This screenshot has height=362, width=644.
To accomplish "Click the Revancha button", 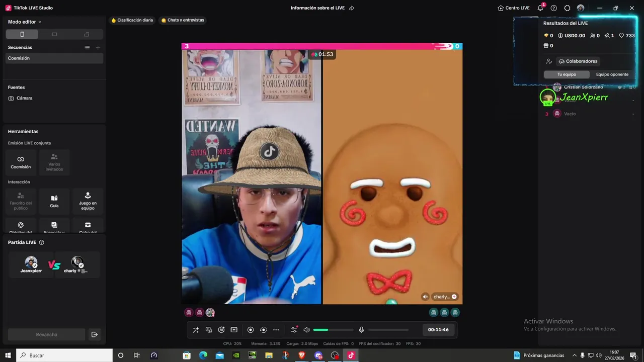I will (46, 334).
